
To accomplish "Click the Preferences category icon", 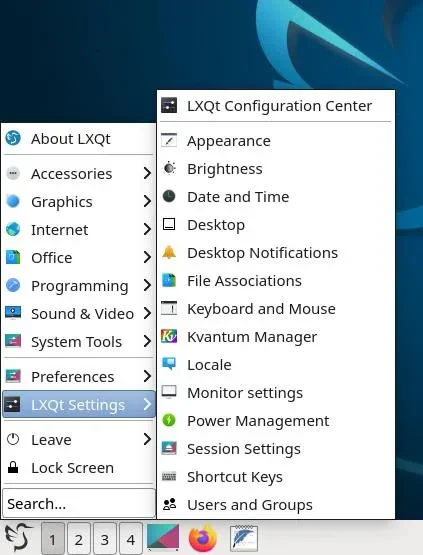I will (13, 376).
